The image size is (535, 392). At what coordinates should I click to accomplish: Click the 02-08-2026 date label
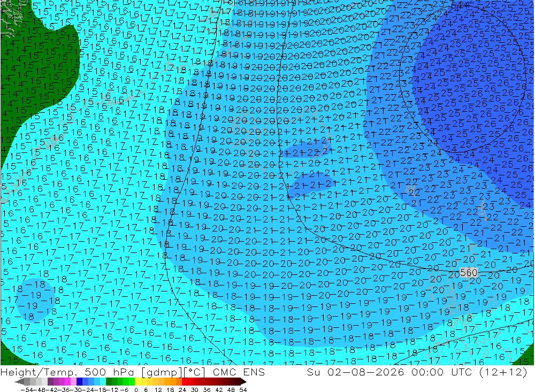point(366,372)
